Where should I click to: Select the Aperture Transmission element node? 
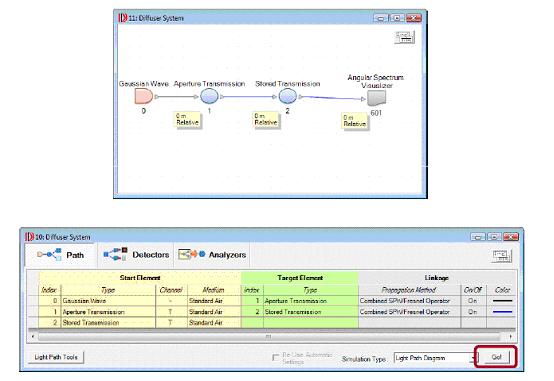[209, 96]
